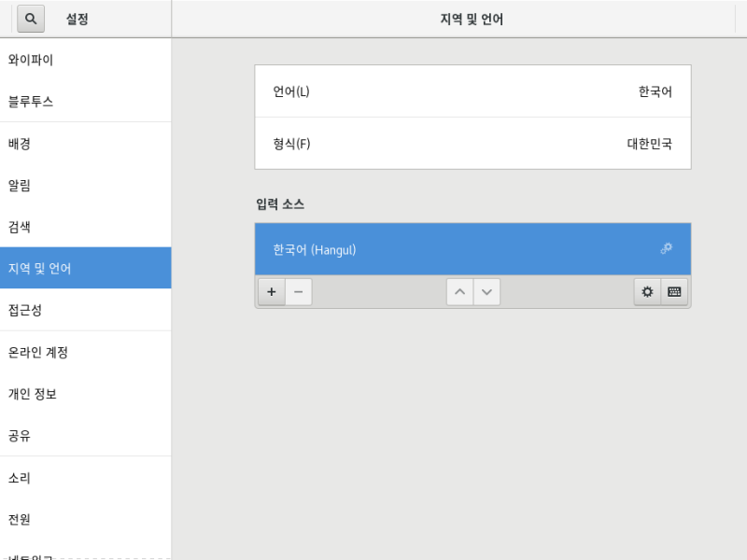
Task: Go to 개인 정보 settings
Action: click(x=86, y=394)
